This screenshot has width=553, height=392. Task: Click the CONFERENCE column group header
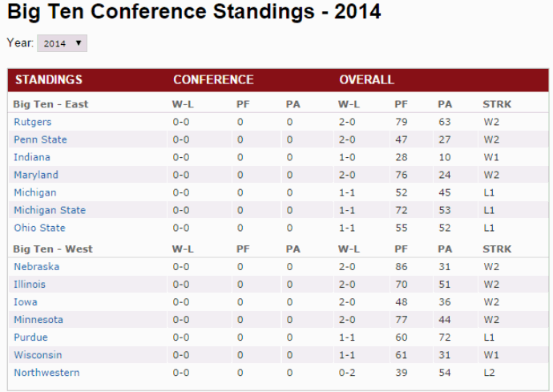click(213, 79)
